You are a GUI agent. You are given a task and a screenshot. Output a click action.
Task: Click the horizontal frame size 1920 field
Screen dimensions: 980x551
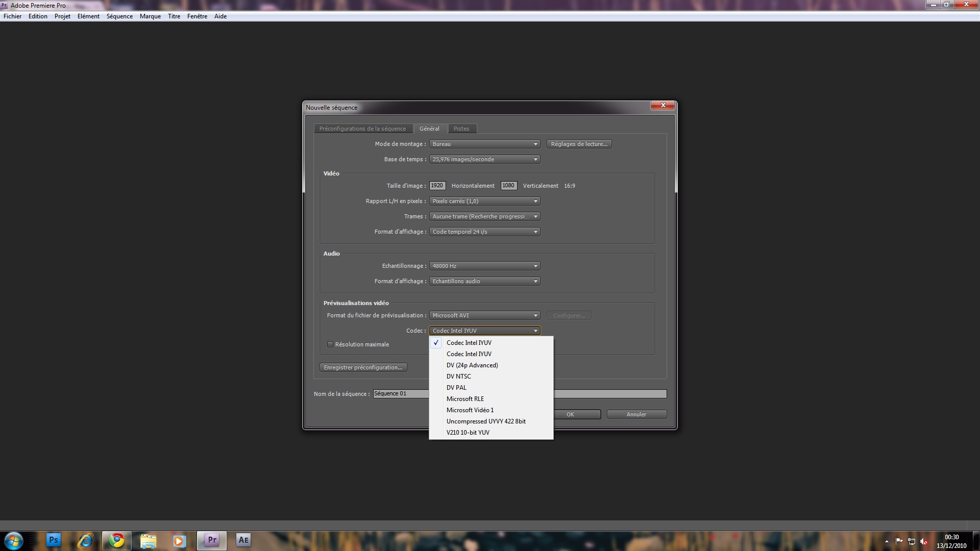click(437, 186)
